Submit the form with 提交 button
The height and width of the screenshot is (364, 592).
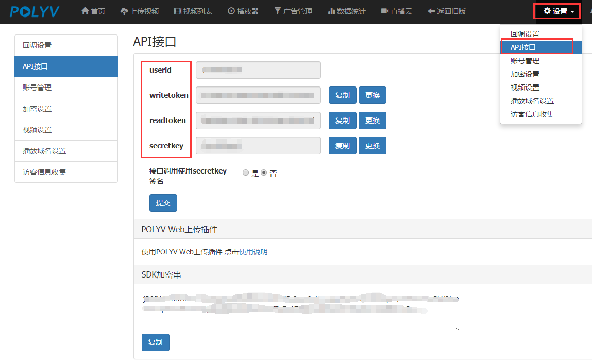click(163, 203)
